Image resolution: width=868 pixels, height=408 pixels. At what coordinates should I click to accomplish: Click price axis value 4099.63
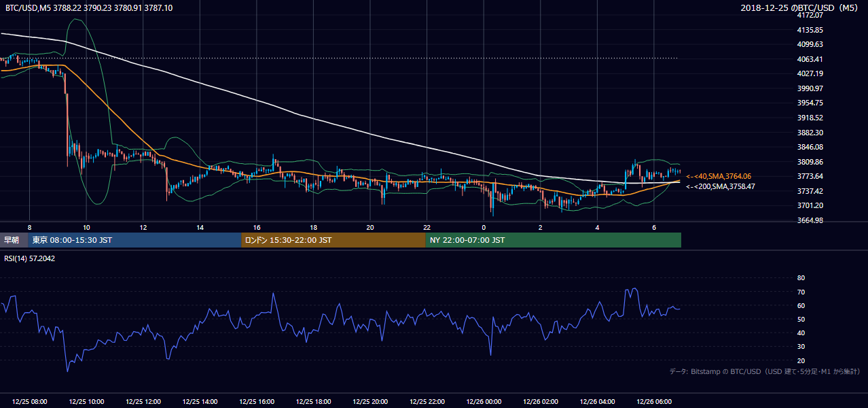pos(810,44)
